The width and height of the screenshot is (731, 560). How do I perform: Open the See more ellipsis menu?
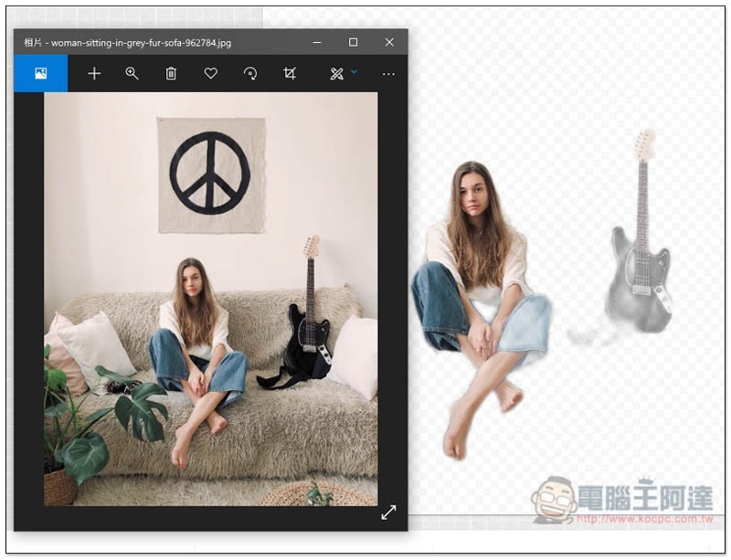point(388,74)
